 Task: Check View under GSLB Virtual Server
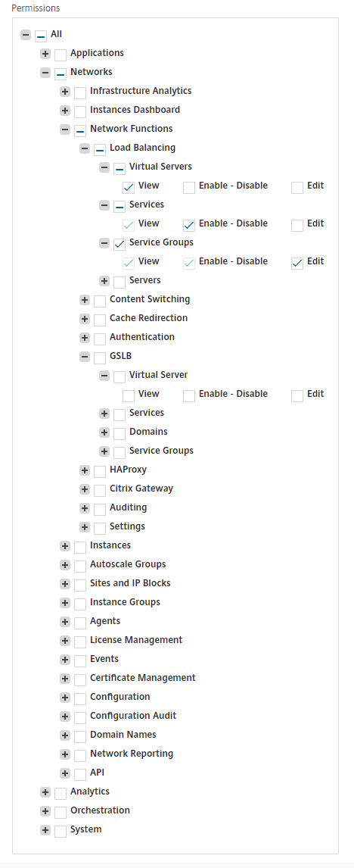[x=129, y=396]
